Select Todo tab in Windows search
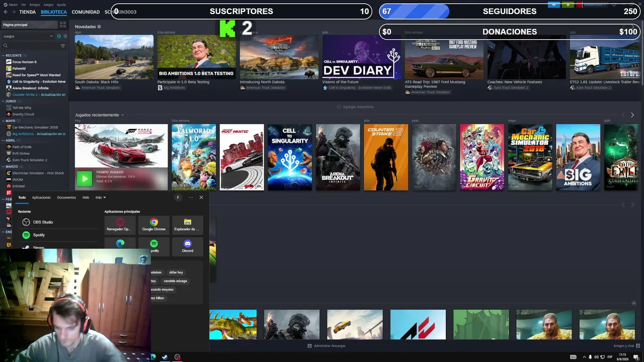The width and height of the screenshot is (644, 362). point(22,198)
